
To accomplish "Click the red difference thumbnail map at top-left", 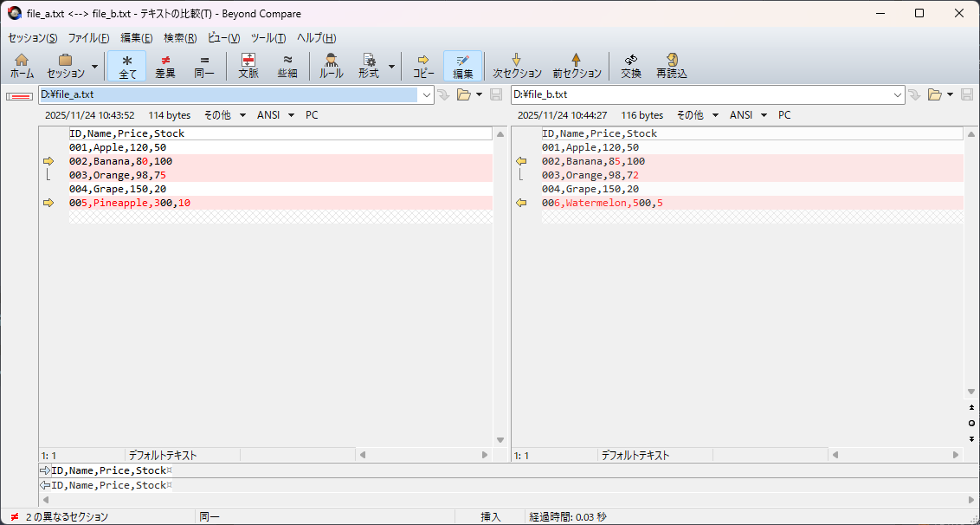I will (x=19, y=95).
